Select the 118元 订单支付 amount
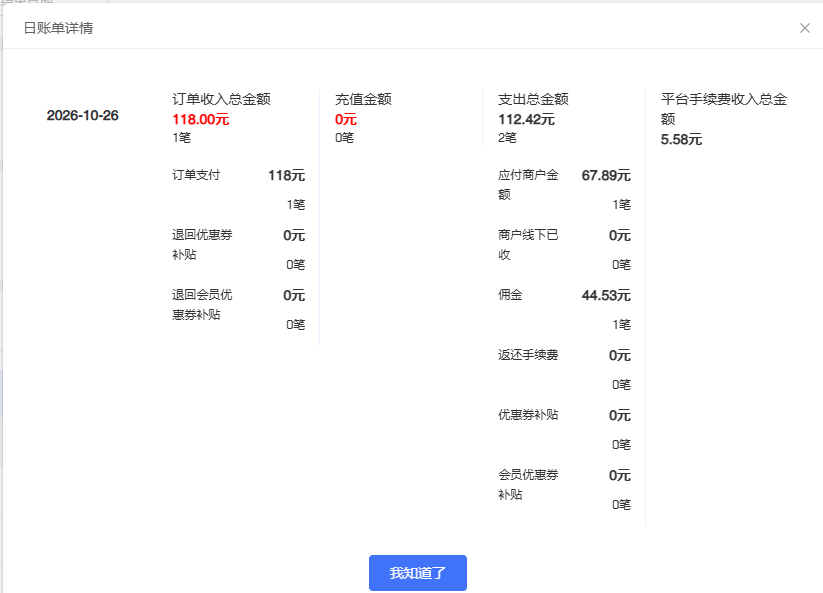The width and height of the screenshot is (823, 593). 287,175
